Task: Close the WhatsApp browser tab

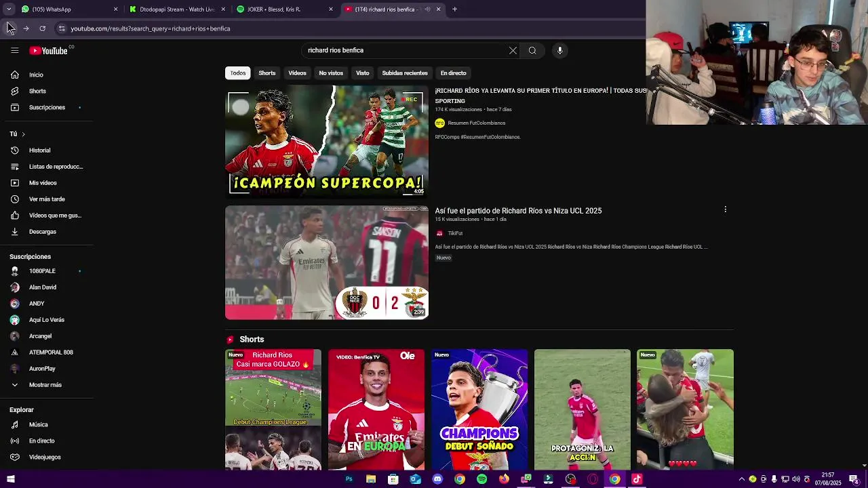Action: (115, 9)
